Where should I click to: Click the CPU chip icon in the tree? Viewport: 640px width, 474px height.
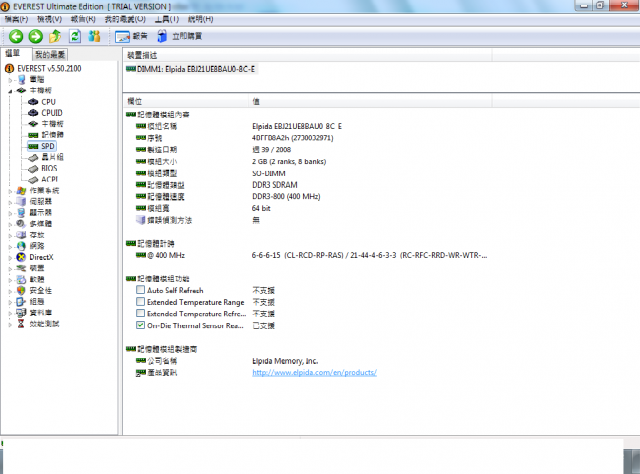(x=33, y=102)
